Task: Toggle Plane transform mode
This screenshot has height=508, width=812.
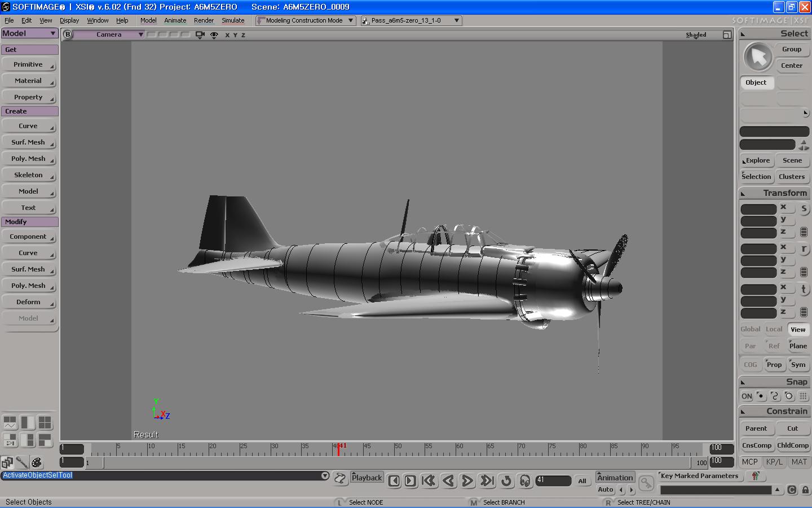Action: click(798, 346)
